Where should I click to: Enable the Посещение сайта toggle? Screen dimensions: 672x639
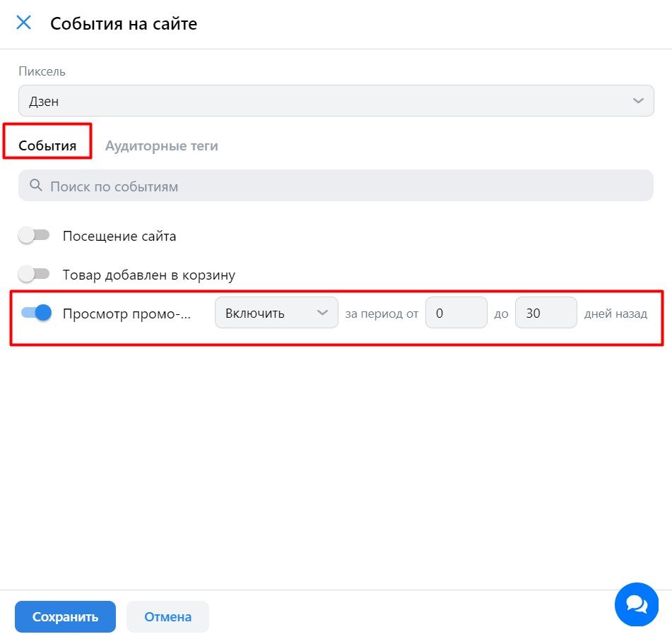(35, 236)
